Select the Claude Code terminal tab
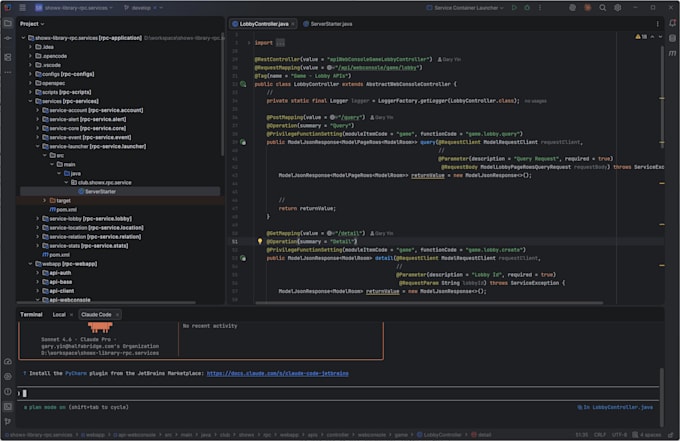The width and height of the screenshot is (680, 441). [x=96, y=314]
